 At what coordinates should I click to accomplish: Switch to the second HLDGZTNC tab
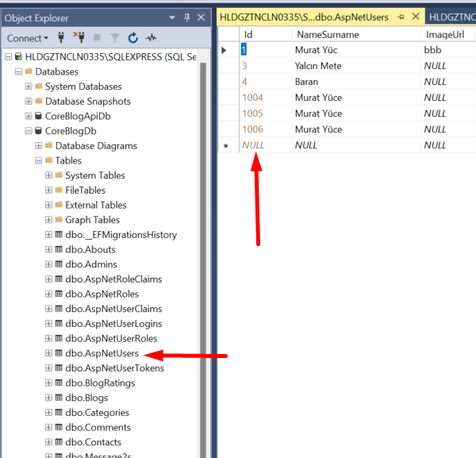coord(452,17)
